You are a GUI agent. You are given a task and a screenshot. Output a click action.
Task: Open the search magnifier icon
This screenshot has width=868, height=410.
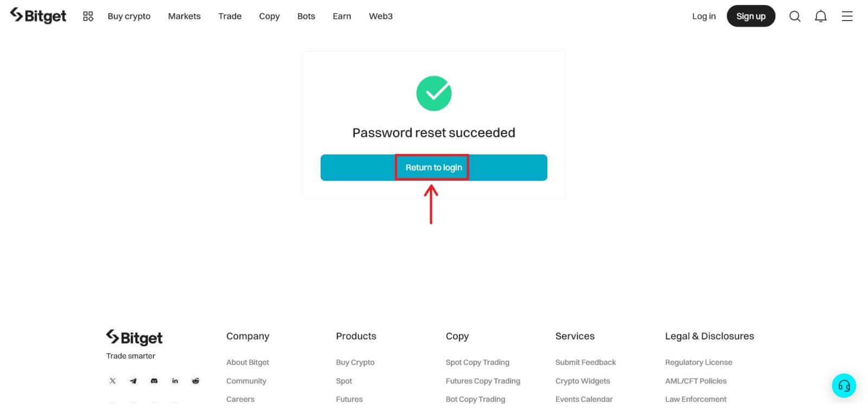pyautogui.click(x=795, y=16)
